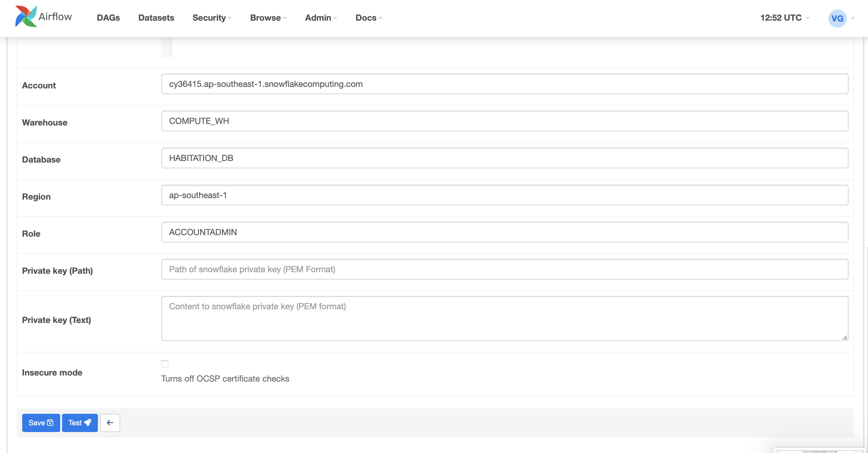
Task: Click the Test connection button
Action: pos(80,423)
